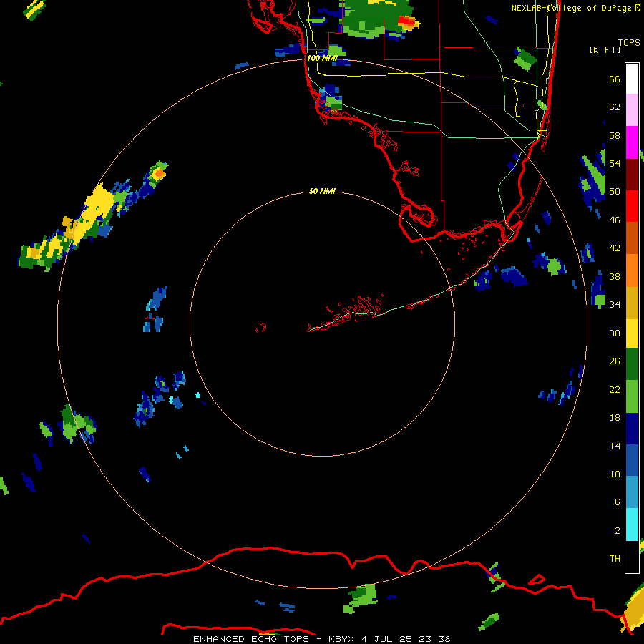Click the 54 value on the scale

[x=615, y=163]
